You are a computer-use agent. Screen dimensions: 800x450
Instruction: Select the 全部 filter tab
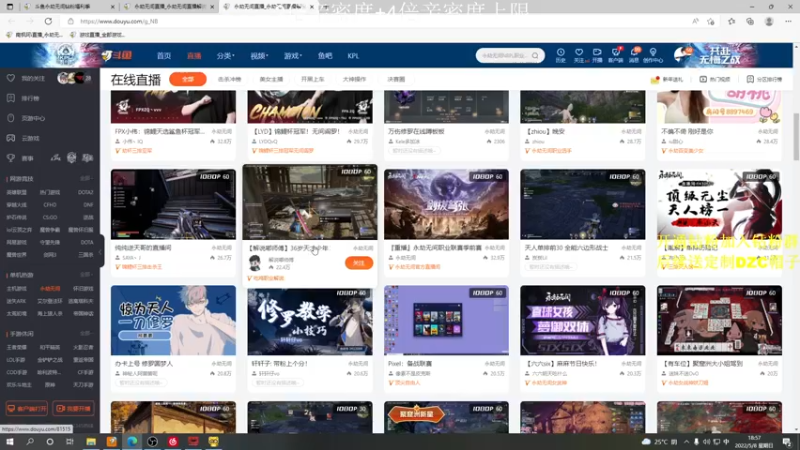(x=188, y=79)
